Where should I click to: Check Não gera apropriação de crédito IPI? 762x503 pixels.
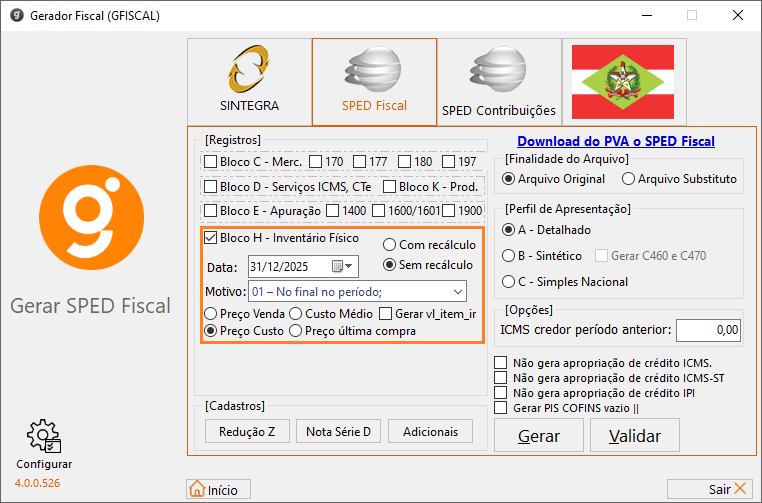501,393
